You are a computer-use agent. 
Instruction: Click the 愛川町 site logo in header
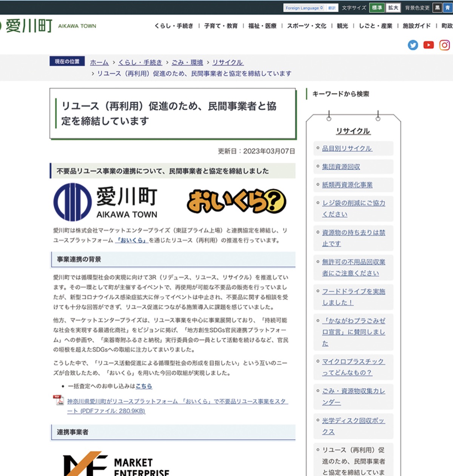tap(28, 26)
